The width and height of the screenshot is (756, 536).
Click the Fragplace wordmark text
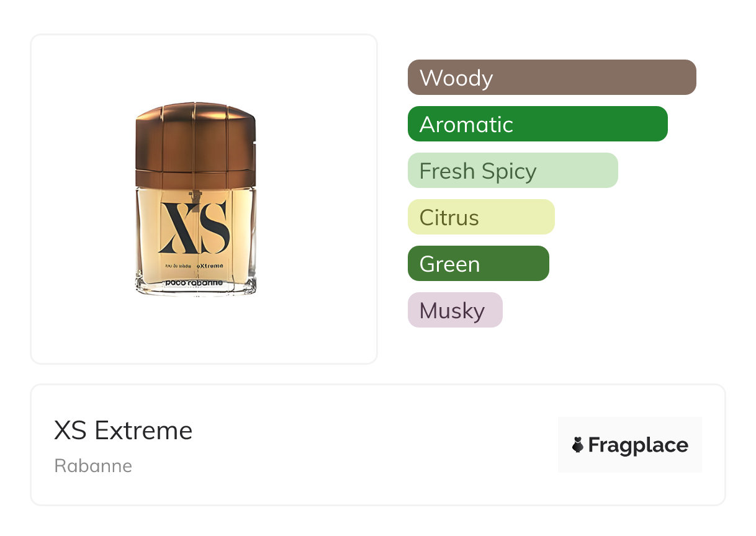point(638,445)
